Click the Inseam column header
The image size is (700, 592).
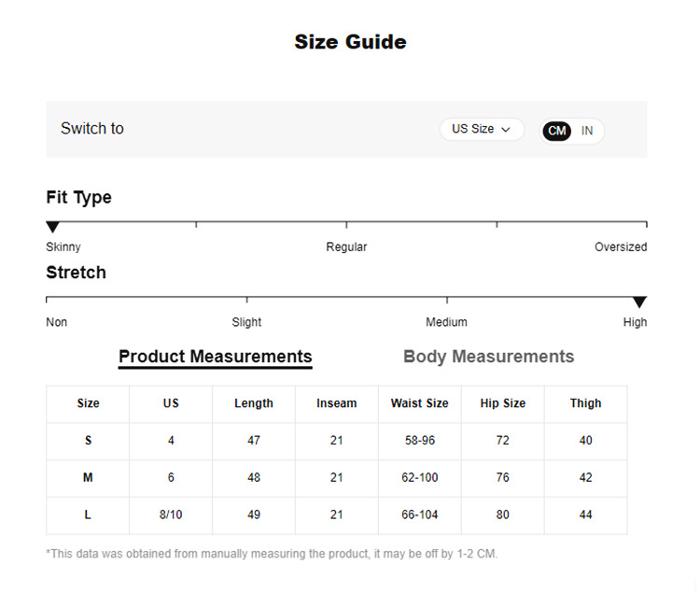[336, 403]
